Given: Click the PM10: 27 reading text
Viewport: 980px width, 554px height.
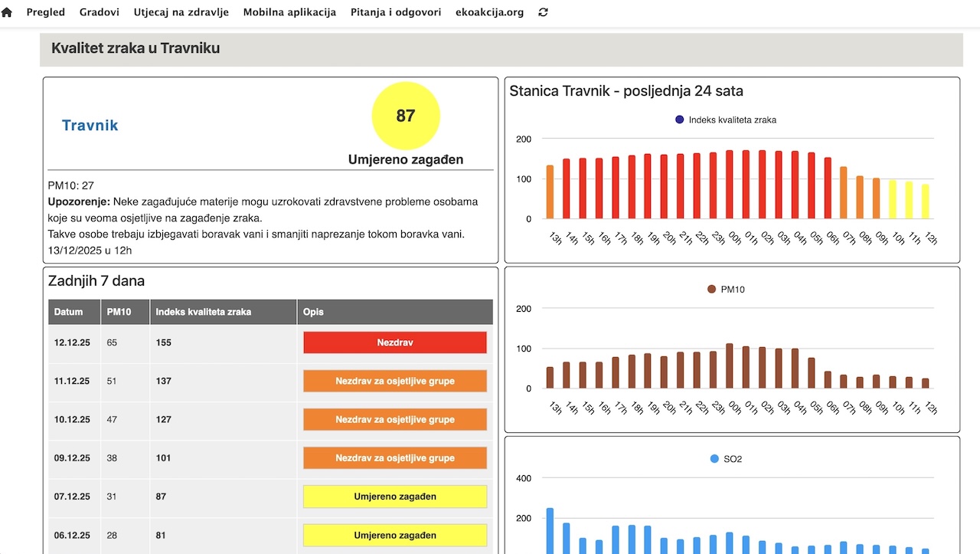Looking at the screenshot, I should (x=71, y=185).
